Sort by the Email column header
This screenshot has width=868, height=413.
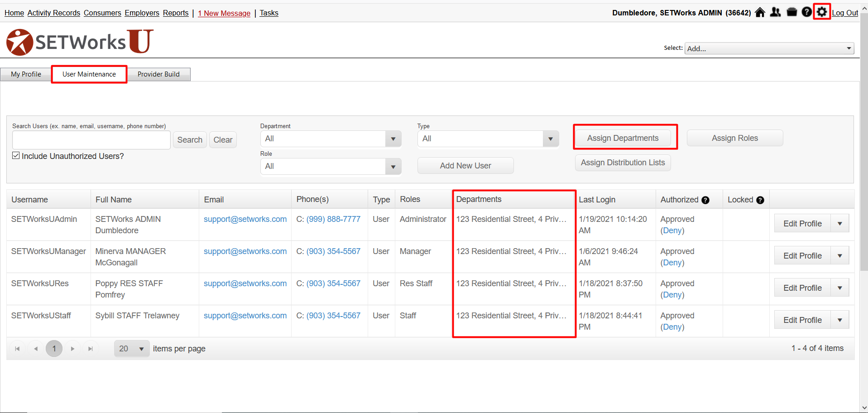tap(214, 200)
